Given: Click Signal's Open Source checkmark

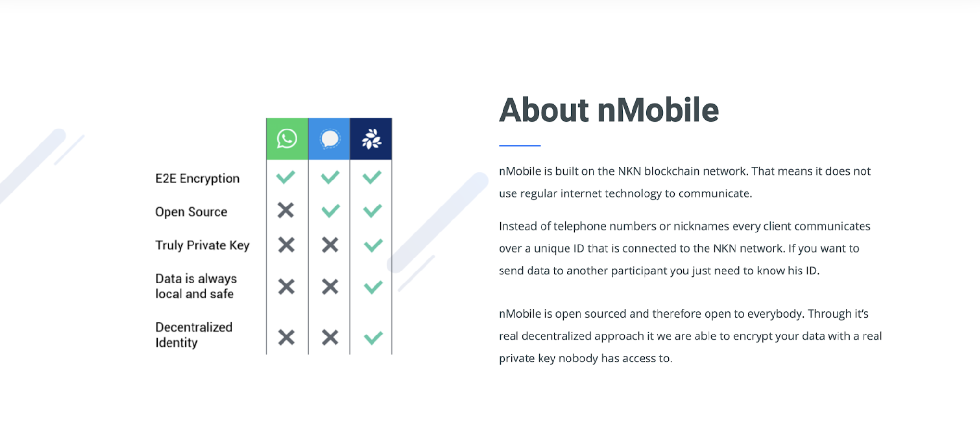Looking at the screenshot, I should (x=330, y=210).
